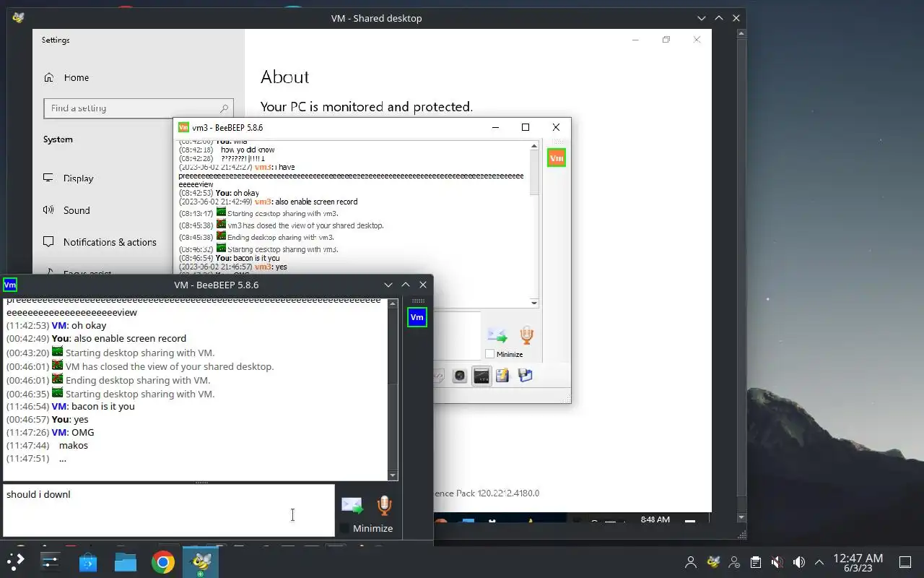The image size is (924, 578).
Task: Open audio volume tray icon
Action: [x=799, y=562]
